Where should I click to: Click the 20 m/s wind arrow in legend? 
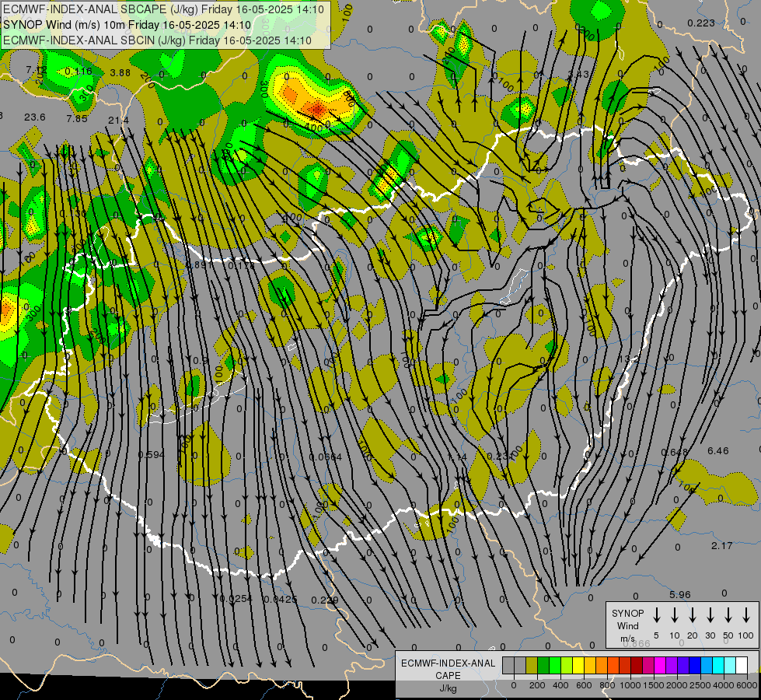point(693,614)
